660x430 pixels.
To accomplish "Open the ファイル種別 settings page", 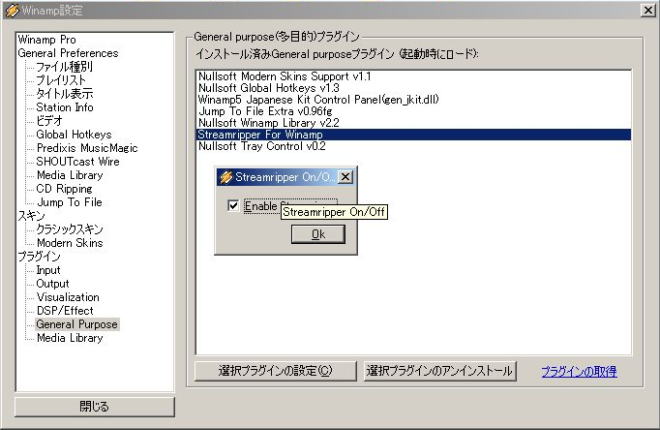I will pos(64,66).
